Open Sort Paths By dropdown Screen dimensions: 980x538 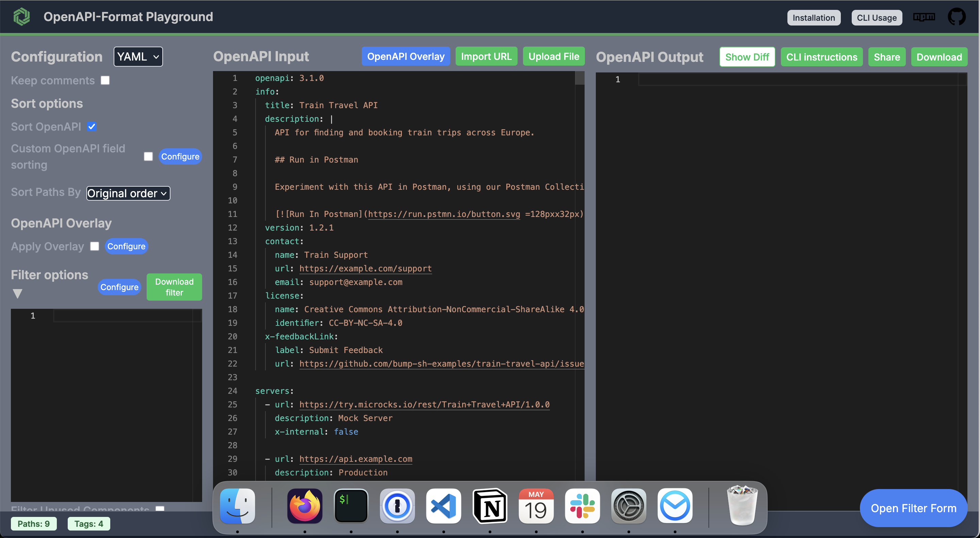[128, 193]
